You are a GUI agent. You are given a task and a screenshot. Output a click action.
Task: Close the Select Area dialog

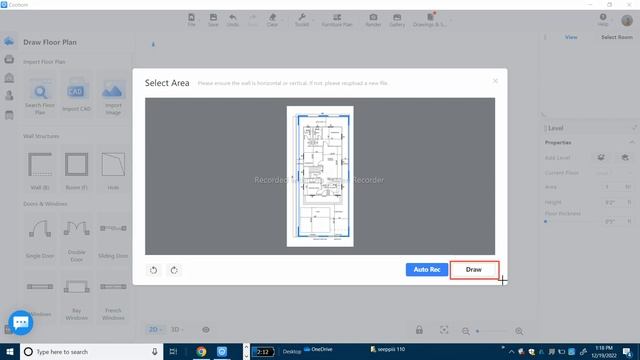495,81
